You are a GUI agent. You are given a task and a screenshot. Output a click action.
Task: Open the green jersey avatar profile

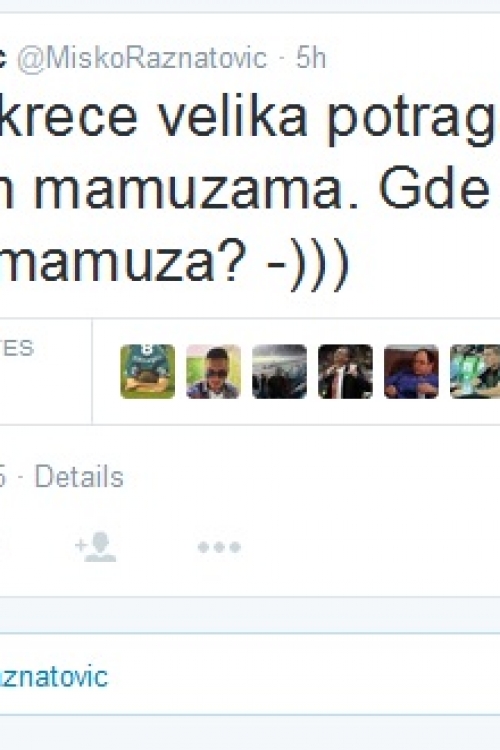(x=147, y=371)
